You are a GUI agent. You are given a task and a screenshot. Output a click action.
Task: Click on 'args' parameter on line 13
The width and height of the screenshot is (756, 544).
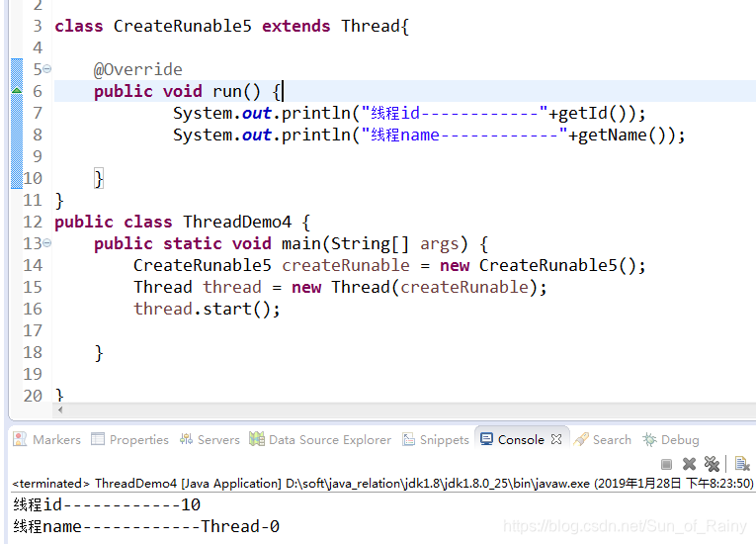click(x=439, y=243)
